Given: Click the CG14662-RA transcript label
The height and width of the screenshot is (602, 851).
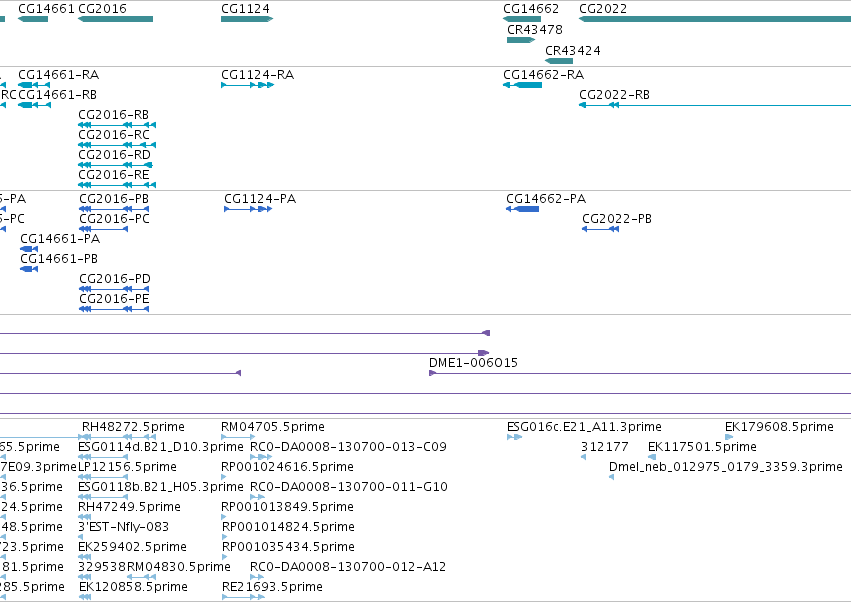Looking at the screenshot, I should (544, 74).
